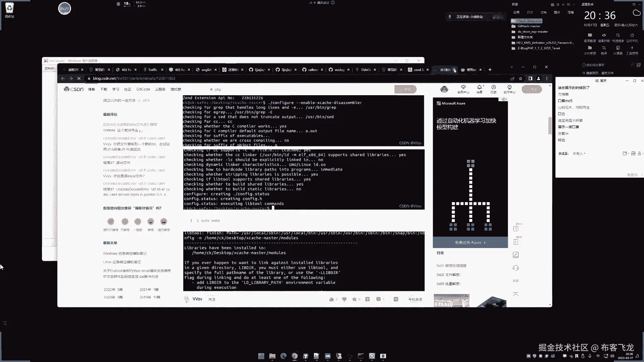This screenshot has width=644, height=362.
Task: Expand the browser tab search chevron
Action: [512, 67]
